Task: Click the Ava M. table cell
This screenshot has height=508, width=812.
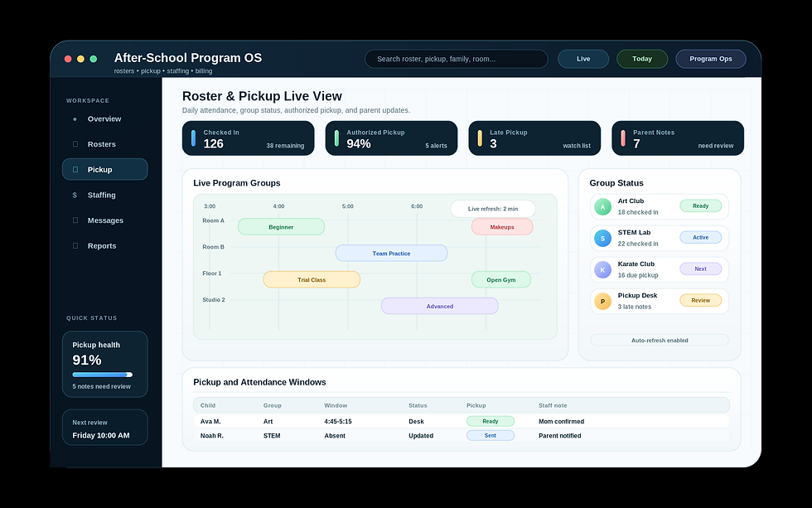Action: point(210,422)
